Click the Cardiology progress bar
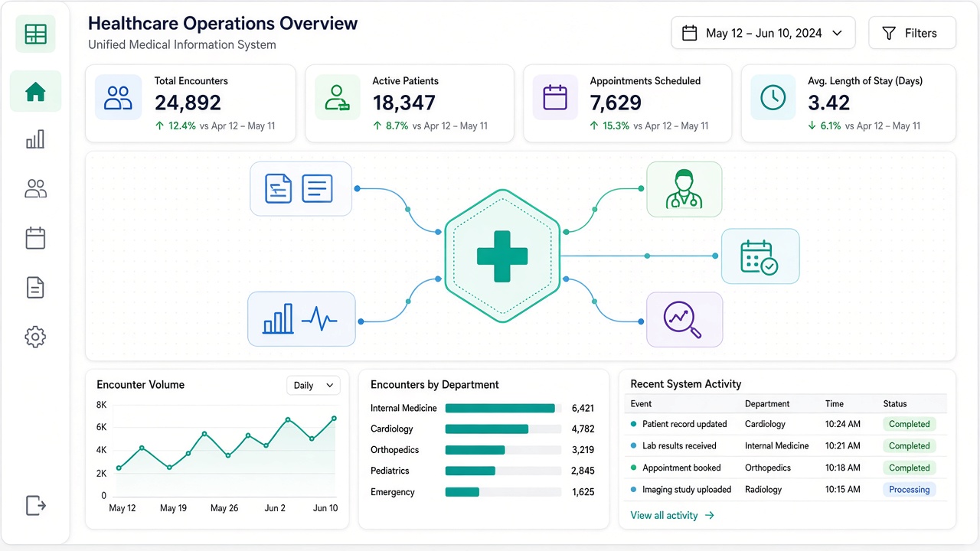980x551 pixels. (x=504, y=429)
